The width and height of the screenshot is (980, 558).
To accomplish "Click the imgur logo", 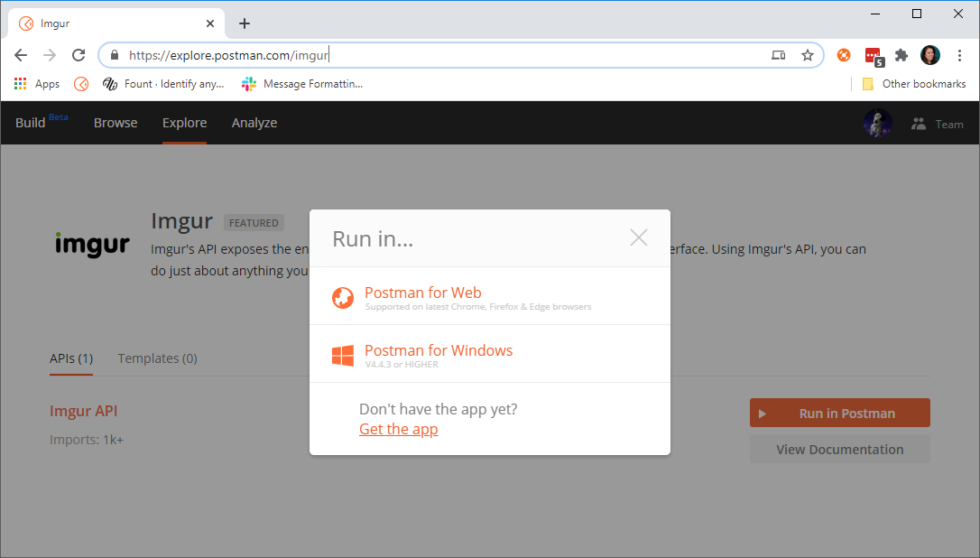I will pos(92,244).
